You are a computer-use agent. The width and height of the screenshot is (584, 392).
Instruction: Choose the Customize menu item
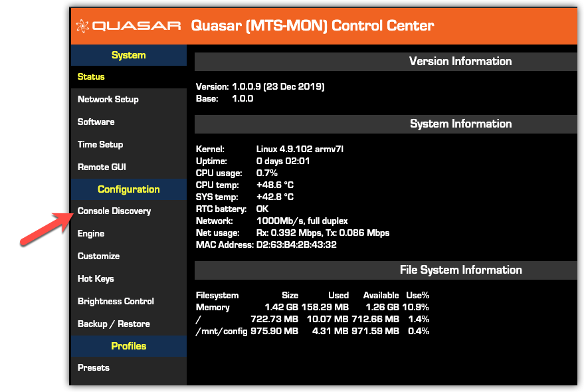[128, 256]
